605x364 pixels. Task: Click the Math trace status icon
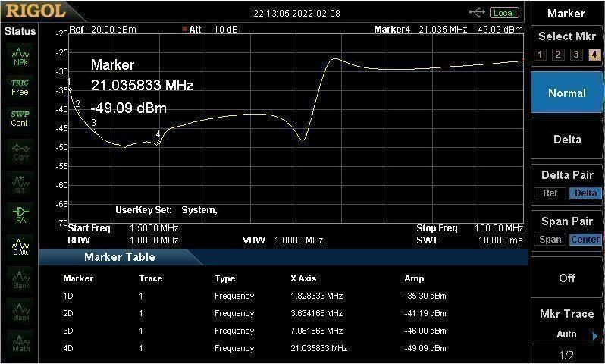[20, 344]
